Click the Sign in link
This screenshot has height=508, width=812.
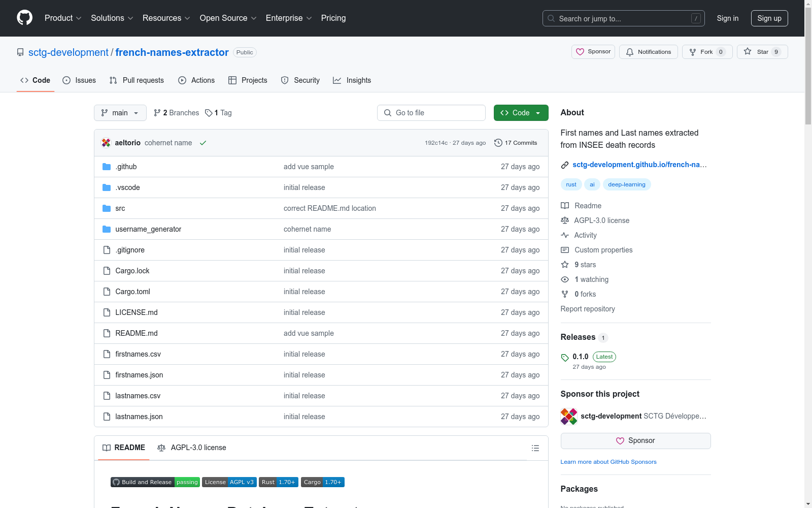(728, 18)
